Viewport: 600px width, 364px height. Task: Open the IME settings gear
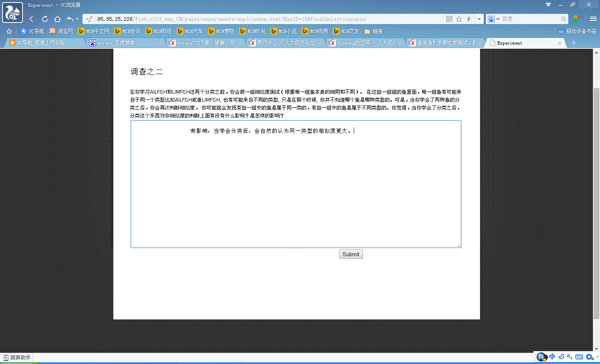(590, 357)
